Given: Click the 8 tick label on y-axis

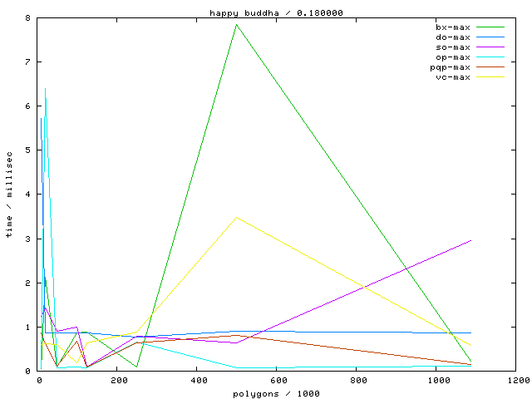Looking at the screenshot, I should pos(27,17).
